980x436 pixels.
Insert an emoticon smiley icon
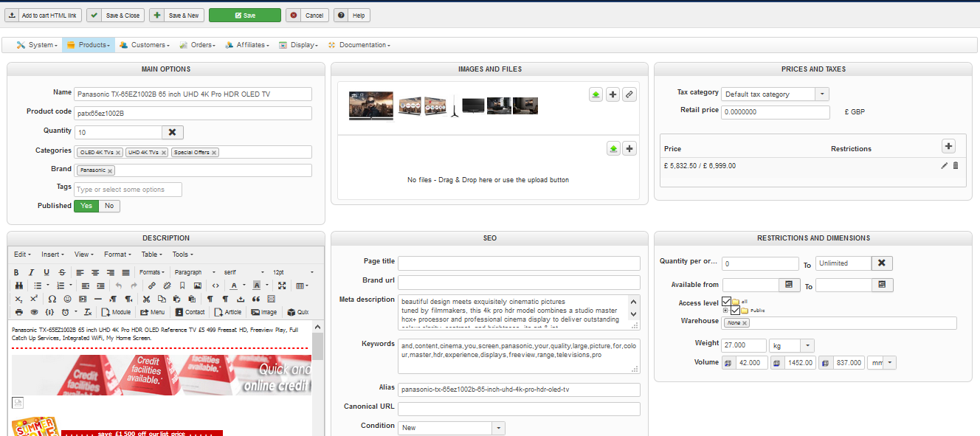click(68, 299)
